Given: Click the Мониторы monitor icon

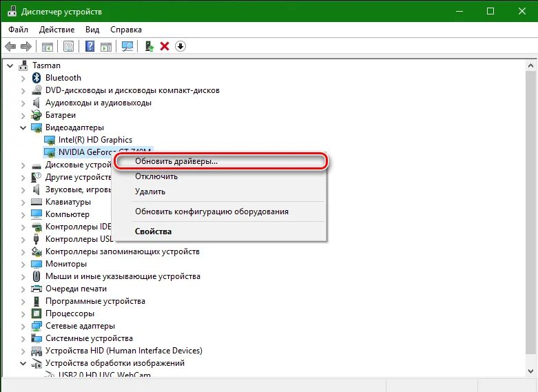Looking at the screenshot, I should coord(37,264).
